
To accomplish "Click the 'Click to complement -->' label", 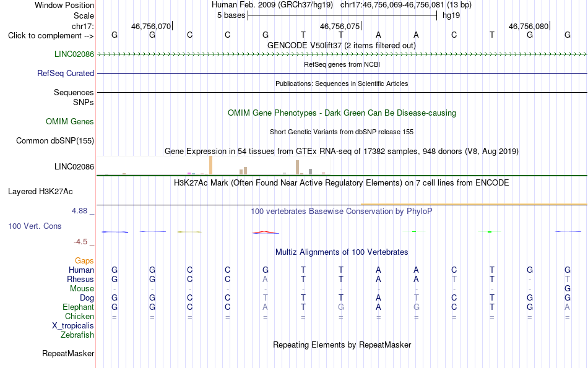I will tap(51, 36).
